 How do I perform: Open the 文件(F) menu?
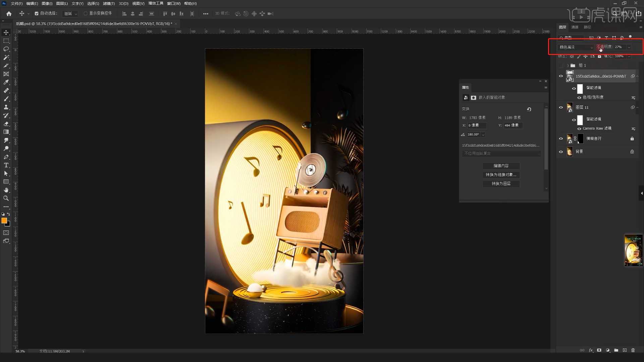click(16, 4)
